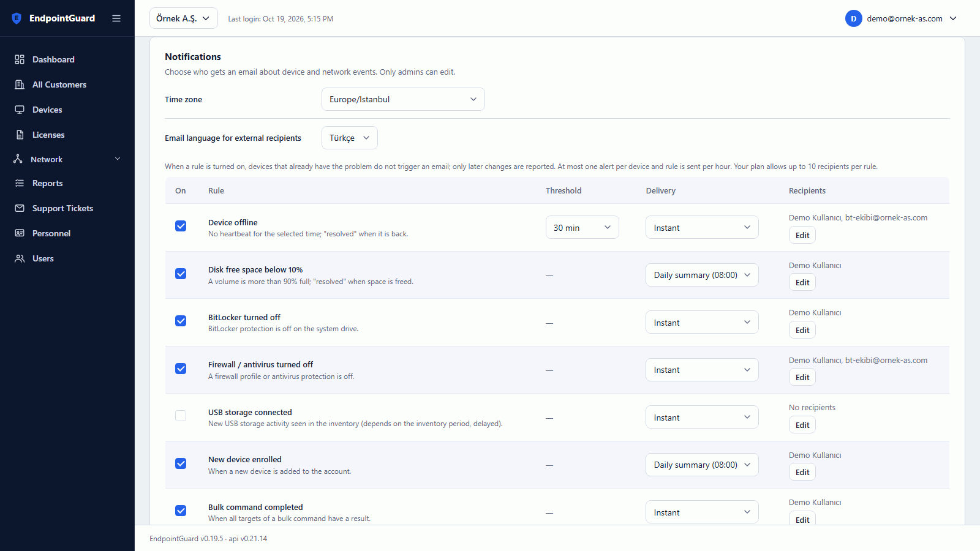Edit recipients for Device offline rule
The height and width of the screenshot is (551, 980).
[802, 235]
